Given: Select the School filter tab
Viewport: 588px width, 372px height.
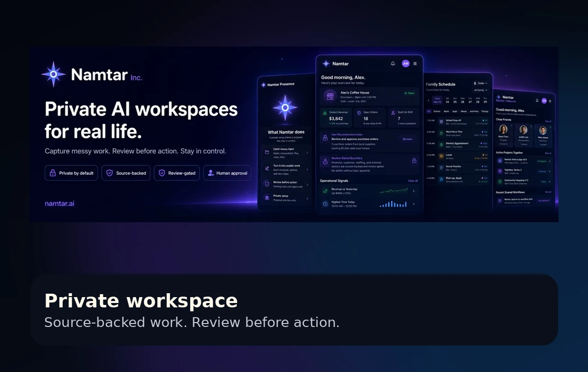Looking at the screenshot, I should [437, 111].
